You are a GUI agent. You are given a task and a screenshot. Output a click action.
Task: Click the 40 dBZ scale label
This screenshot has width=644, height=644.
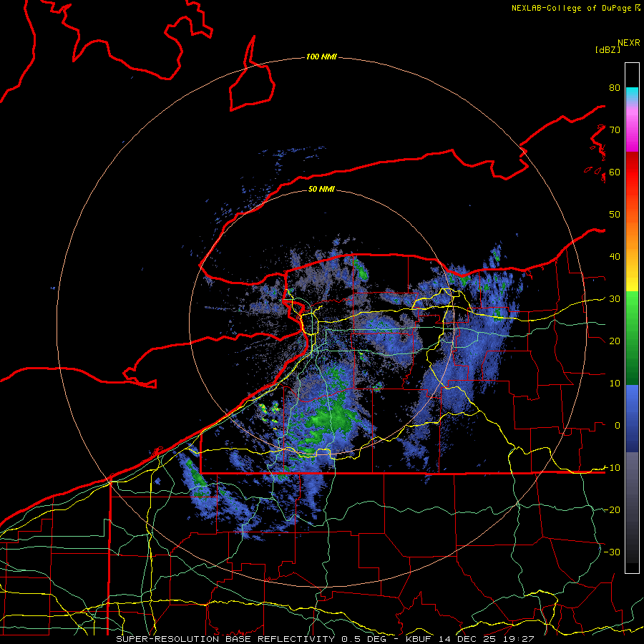615,257
